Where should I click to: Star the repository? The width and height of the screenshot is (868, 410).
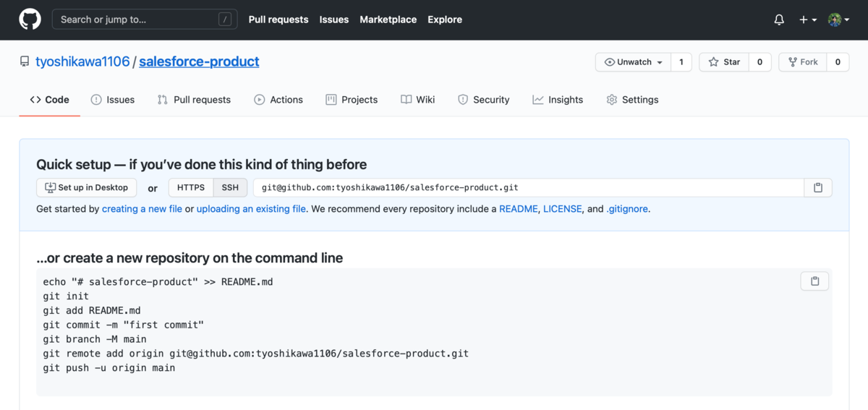724,62
